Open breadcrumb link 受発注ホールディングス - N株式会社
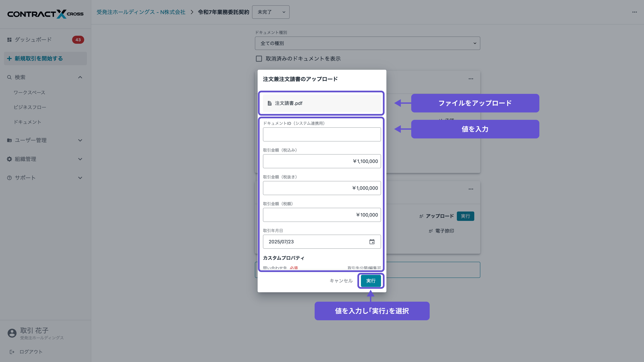This screenshot has width=644, height=362. pos(141,12)
